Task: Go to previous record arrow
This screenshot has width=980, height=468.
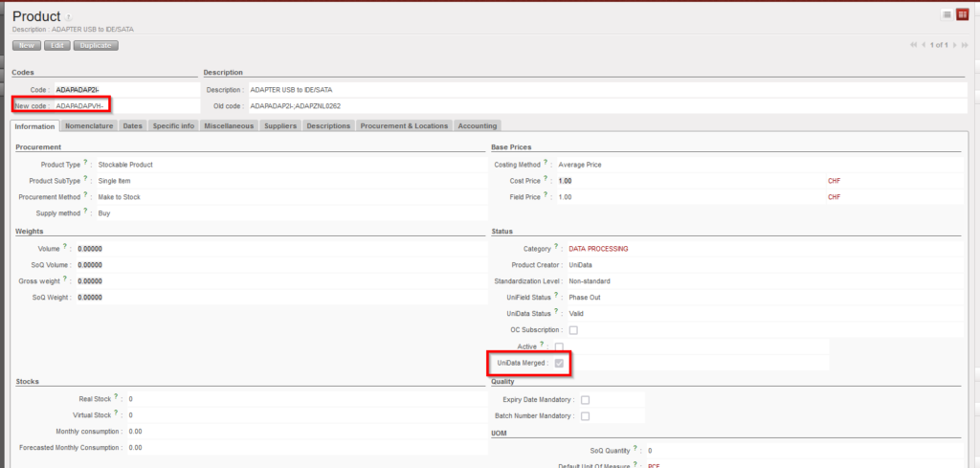Action: coord(925,45)
